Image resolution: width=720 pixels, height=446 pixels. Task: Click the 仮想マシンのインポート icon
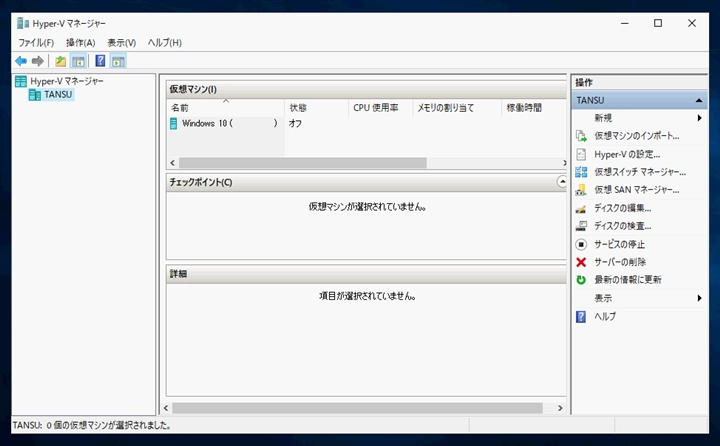coord(581,136)
